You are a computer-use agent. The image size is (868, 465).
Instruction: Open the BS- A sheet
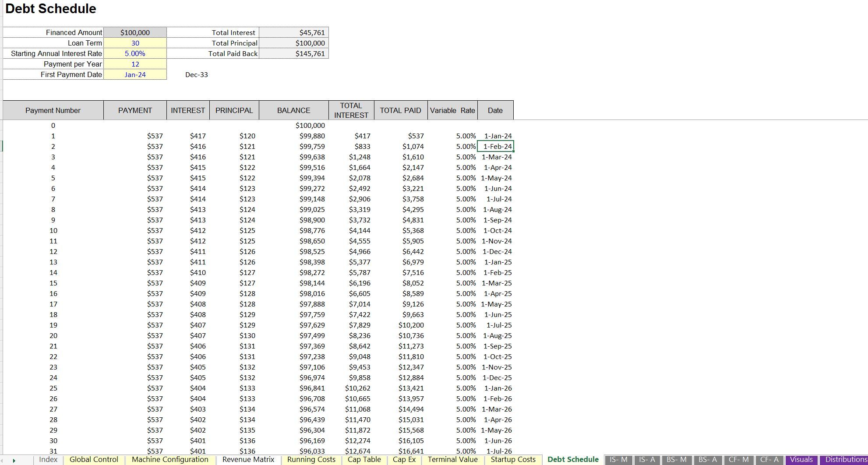tap(709, 459)
